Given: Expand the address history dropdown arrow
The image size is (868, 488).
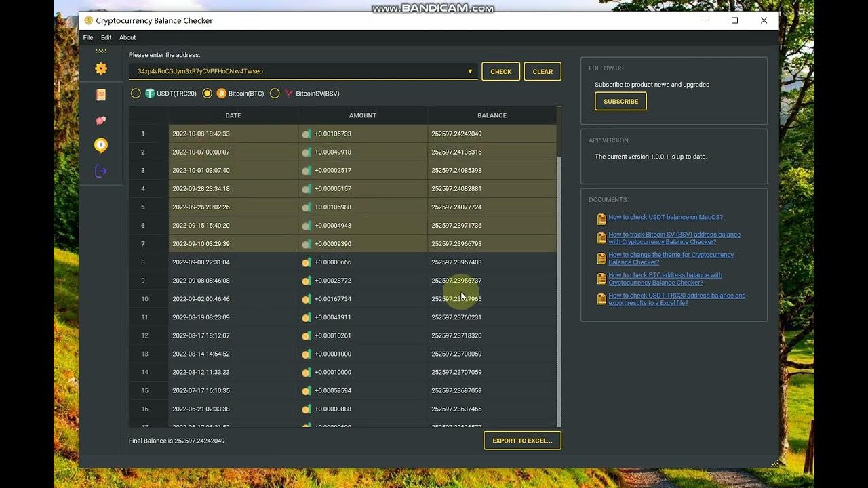Looking at the screenshot, I should pyautogui.click(x=470, y=71).
